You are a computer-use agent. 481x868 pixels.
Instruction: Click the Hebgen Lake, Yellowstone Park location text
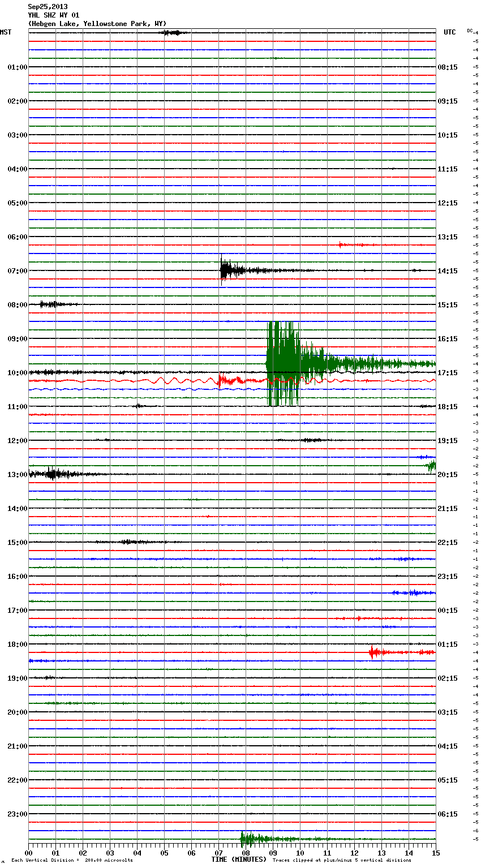(x=97, y=24)
